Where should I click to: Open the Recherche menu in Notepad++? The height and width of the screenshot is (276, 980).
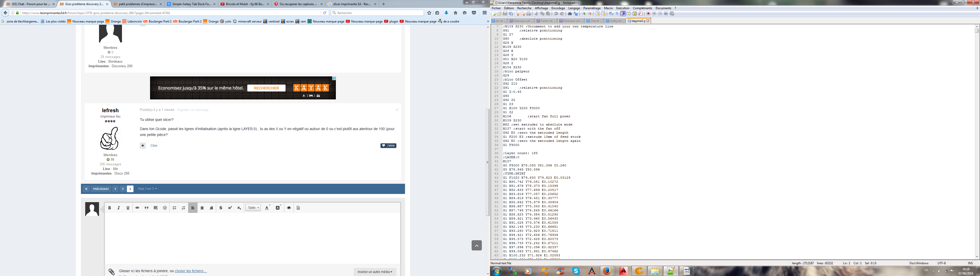524,8
